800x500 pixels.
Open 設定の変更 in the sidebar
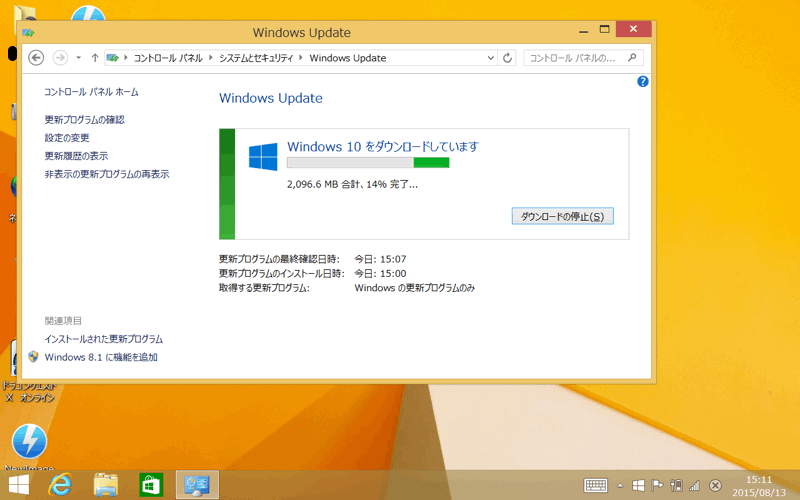pos(67,138)
